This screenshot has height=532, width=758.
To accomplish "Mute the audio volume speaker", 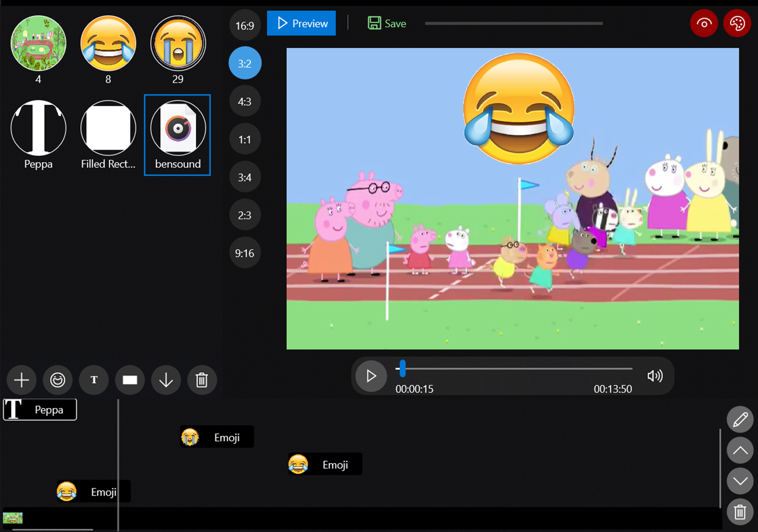I will point(655,376).
